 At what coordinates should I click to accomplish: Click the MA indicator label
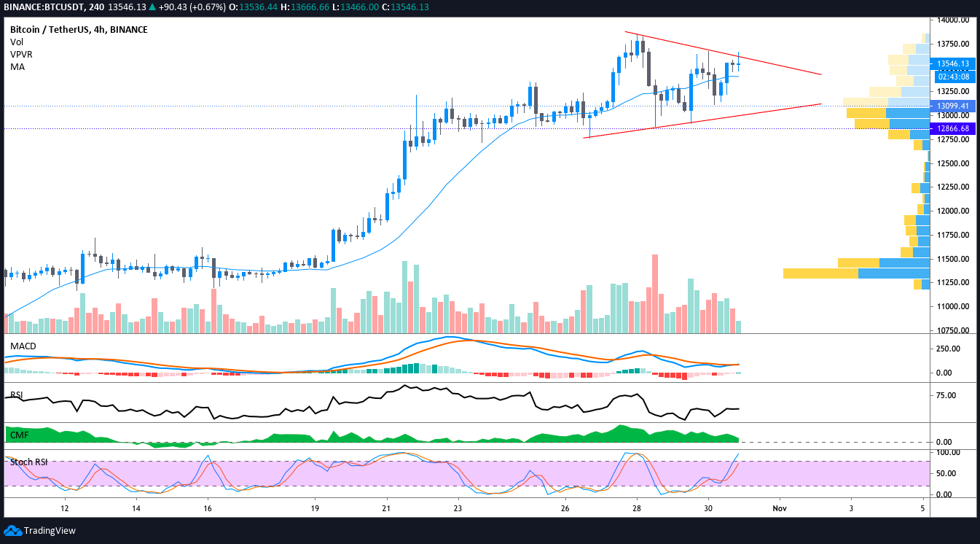[x=17, y=66]
